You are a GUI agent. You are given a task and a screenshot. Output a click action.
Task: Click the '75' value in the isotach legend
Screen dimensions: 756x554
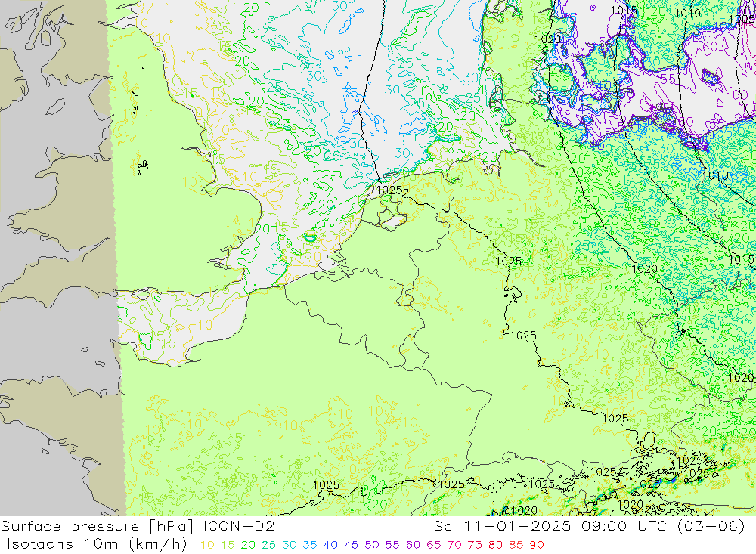click(x=475, y=545)
